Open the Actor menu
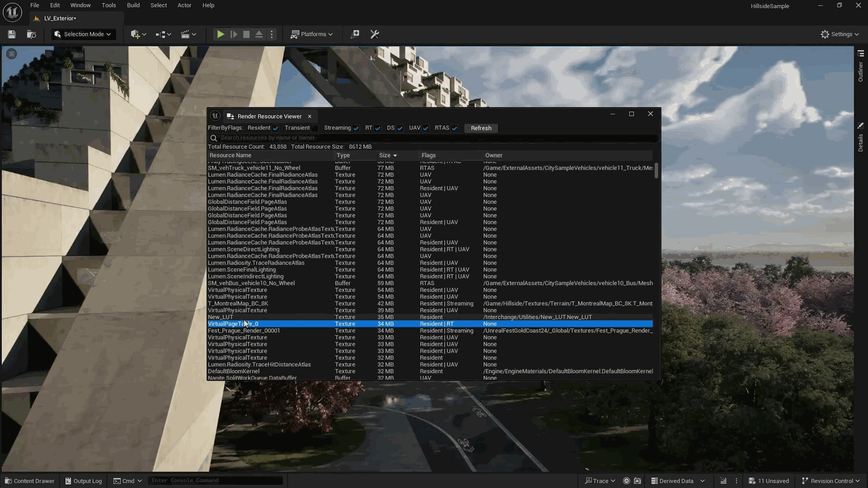This screenshot has width=868, height=488. pyautogui.click(x=184, y=5)
